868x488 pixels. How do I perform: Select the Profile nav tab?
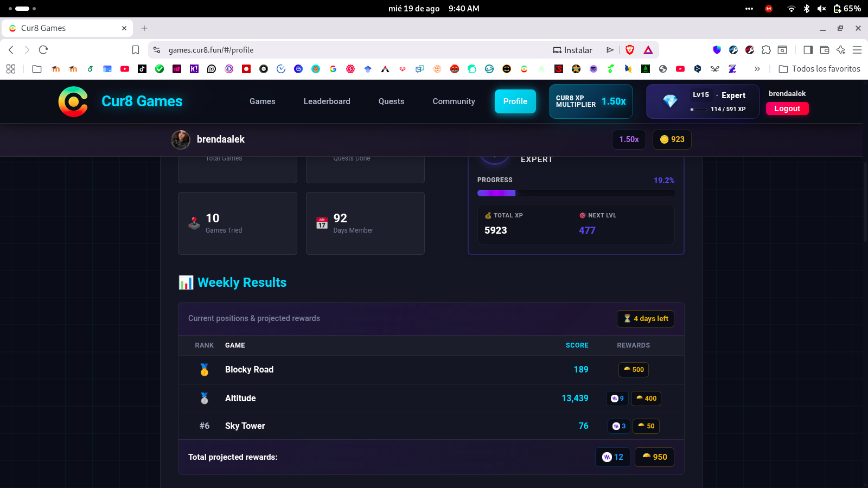click(515, 101)
